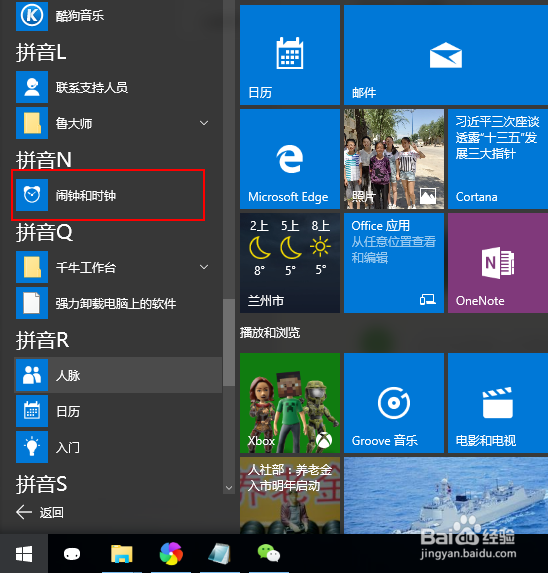This screenshot has height=573, width=548.
Task: Open File Explorer from the taskbar
Action: pos(122,554)
